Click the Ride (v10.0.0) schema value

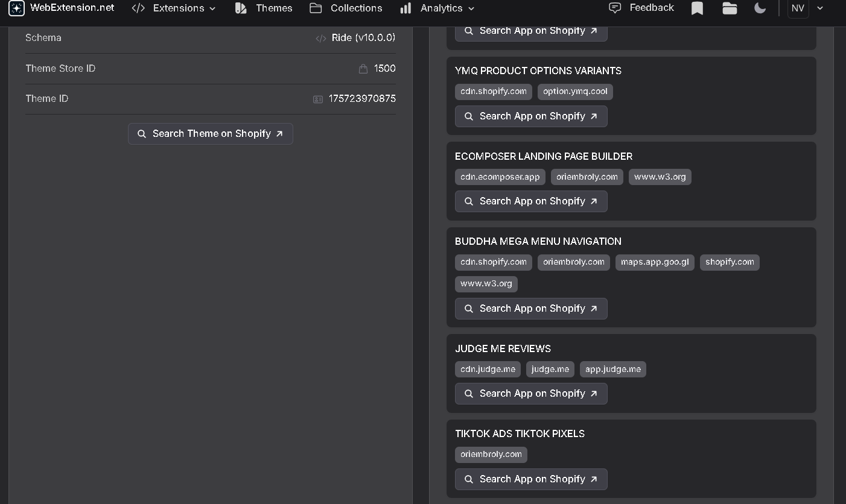(x=363, y=38)
